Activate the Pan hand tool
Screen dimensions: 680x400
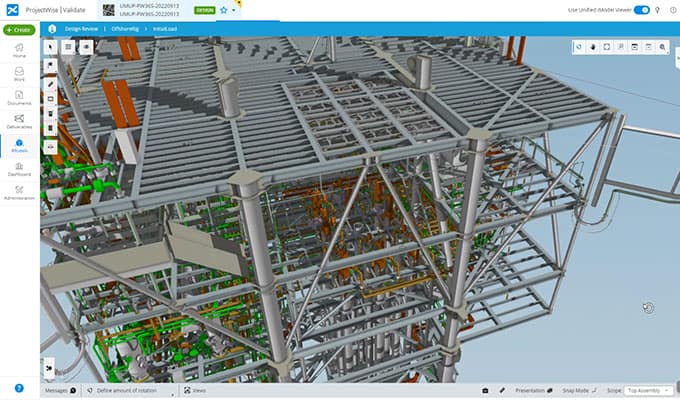593,47
